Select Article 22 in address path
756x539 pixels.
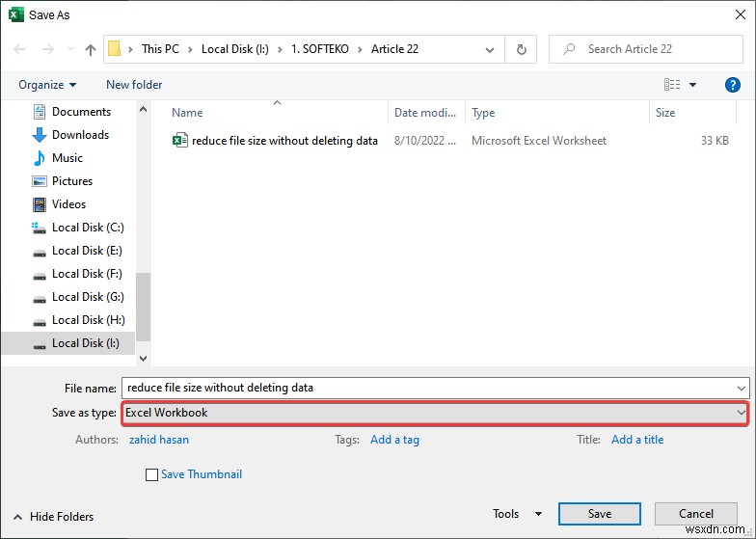[x=394, y=48]
